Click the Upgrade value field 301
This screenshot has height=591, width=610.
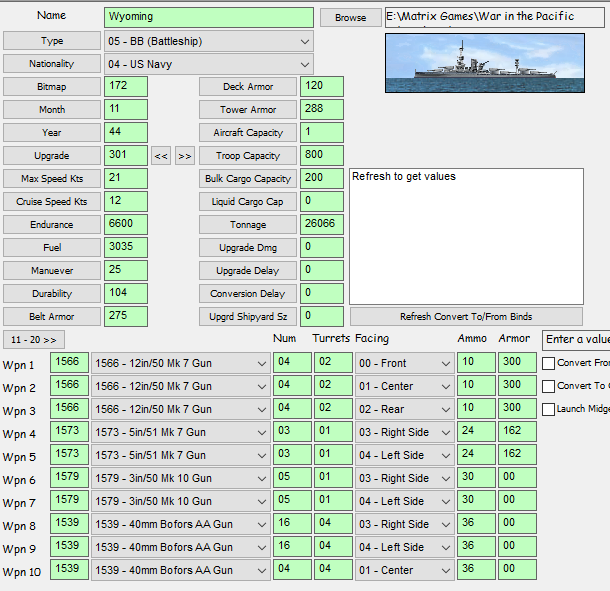pyautogui.click(x=126, y=155)
